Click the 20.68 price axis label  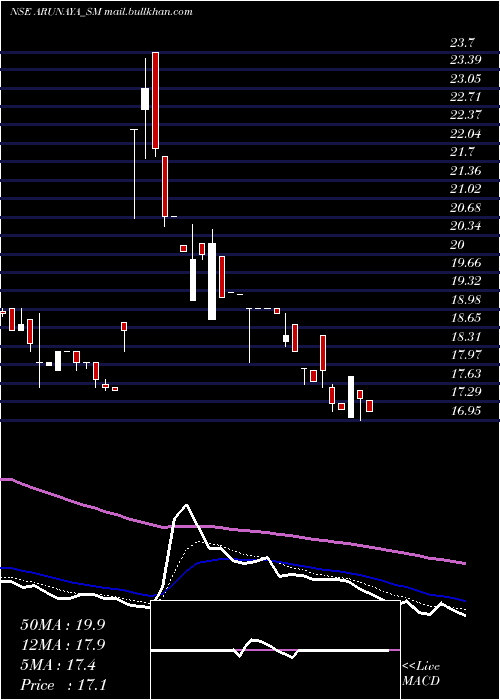pyautogui.click(x=466, y=208)
